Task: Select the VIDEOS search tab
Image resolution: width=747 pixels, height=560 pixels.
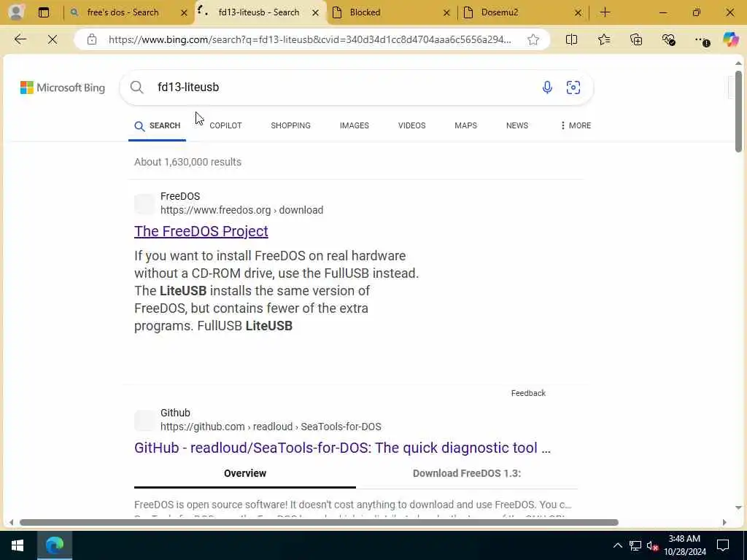Action: 411,125
